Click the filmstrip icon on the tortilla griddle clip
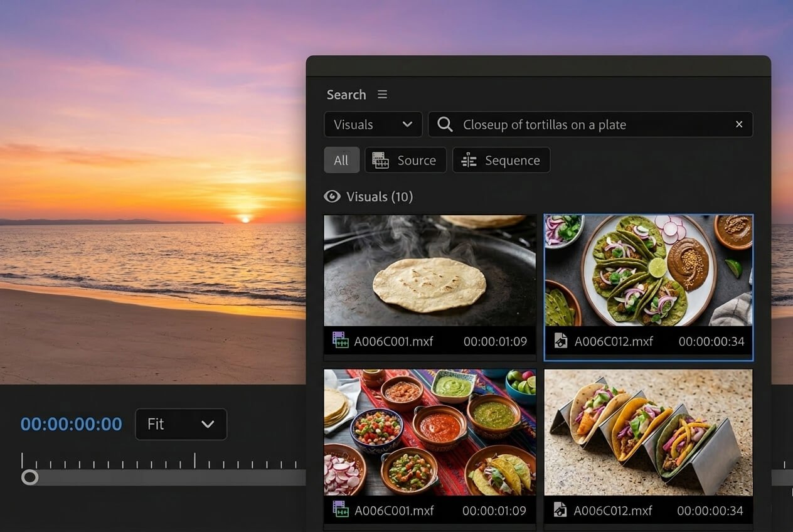The width and height of the screenshot is (793, 532). pyautogui.click(x=339, y=341)
